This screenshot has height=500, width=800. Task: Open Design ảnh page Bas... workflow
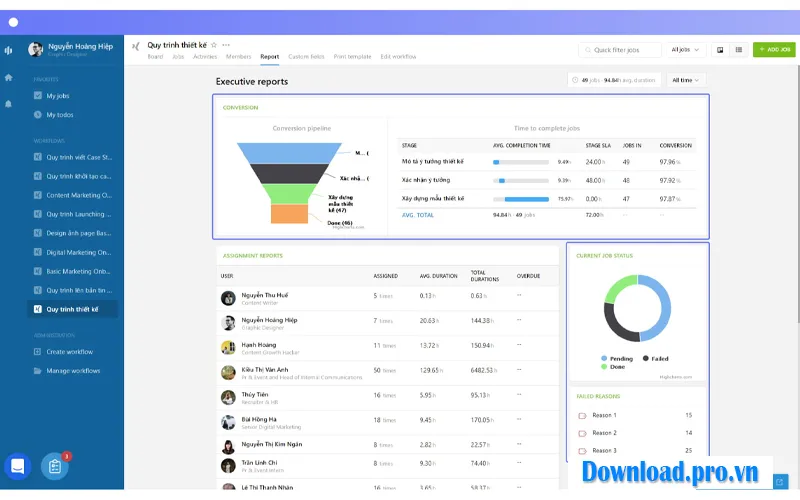pos(72,233)
